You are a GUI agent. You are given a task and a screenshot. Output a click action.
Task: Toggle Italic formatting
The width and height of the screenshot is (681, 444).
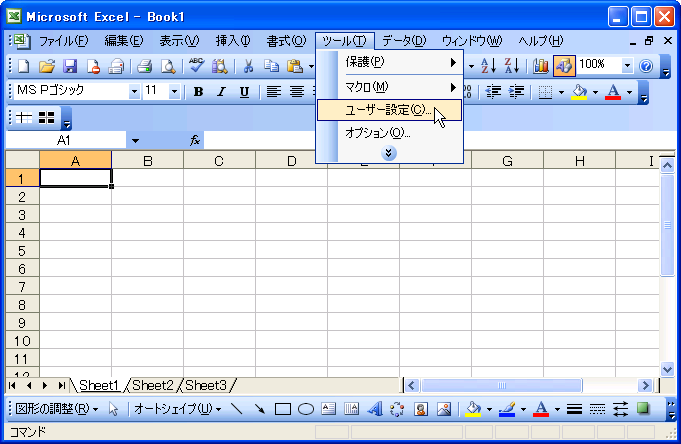221,92
